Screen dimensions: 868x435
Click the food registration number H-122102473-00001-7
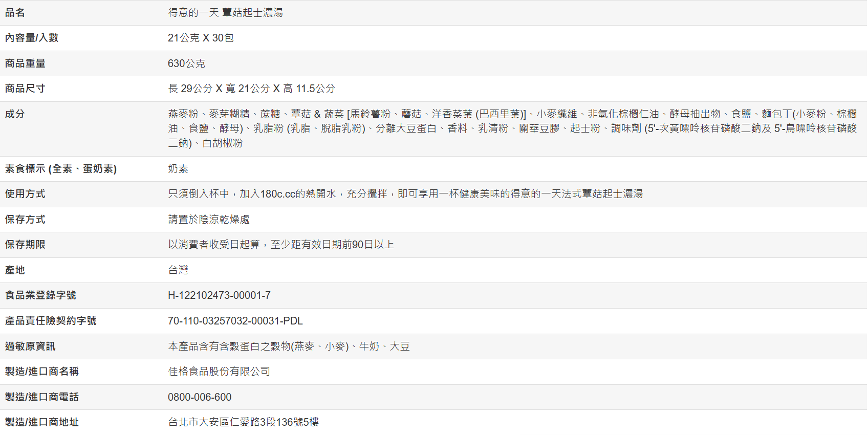(x=219, y=295)
